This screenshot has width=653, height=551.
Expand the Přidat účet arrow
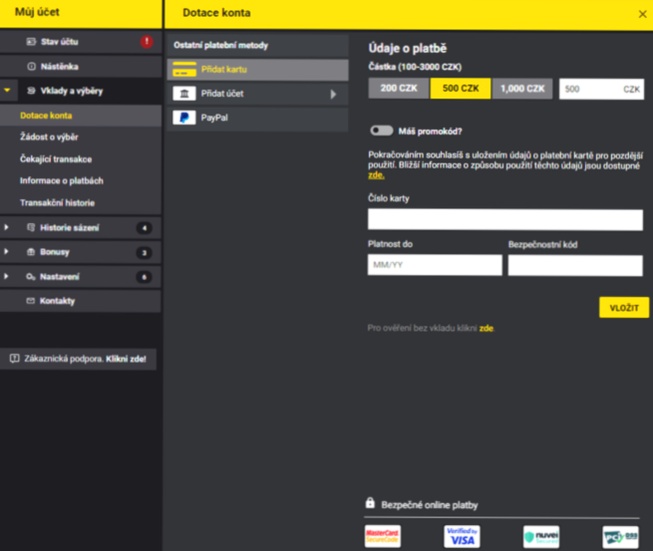[333, 94]
